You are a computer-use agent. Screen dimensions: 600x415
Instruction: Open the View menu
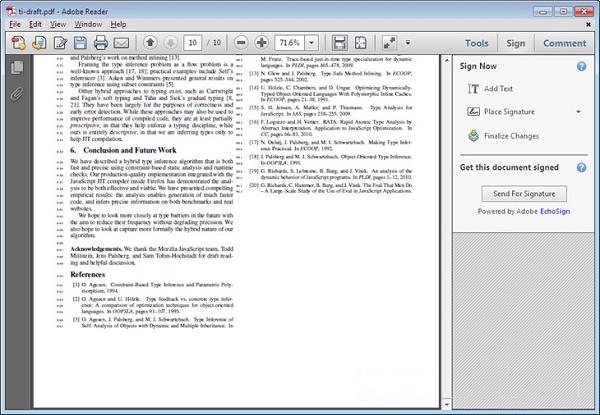click(x=58, y=24)
